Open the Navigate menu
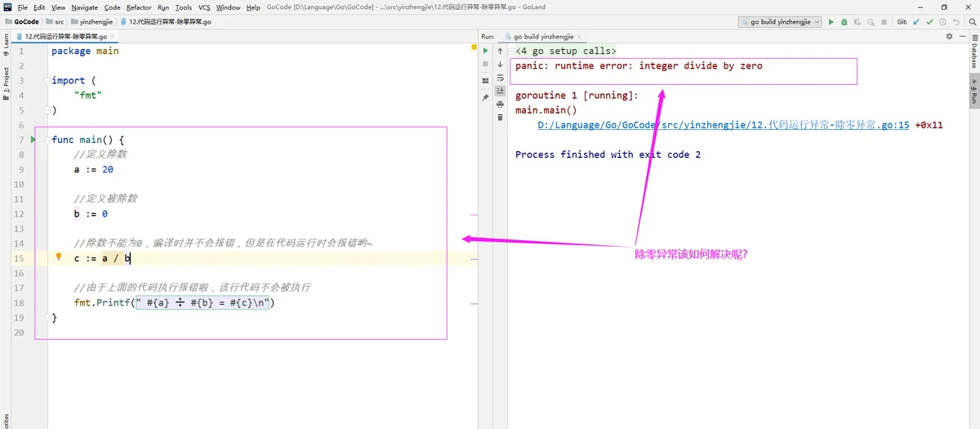 (x=85, y=7)
